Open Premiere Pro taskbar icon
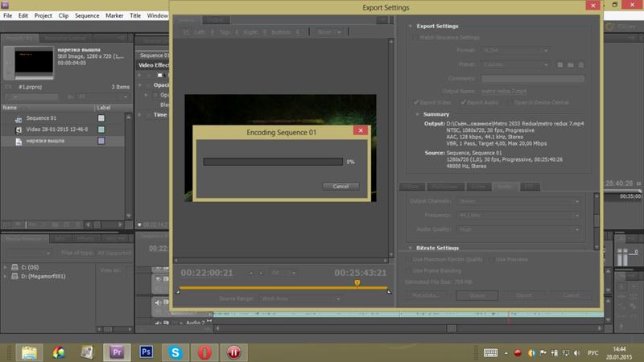The width and height of the screenshot is (644, 362). [x=117, y=352]
